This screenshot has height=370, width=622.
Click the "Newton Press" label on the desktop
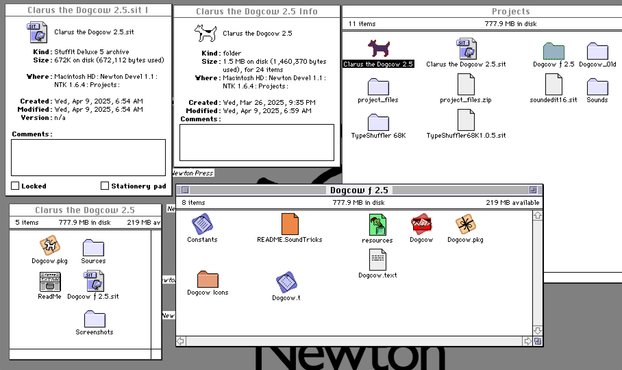[x=193, y=173]
